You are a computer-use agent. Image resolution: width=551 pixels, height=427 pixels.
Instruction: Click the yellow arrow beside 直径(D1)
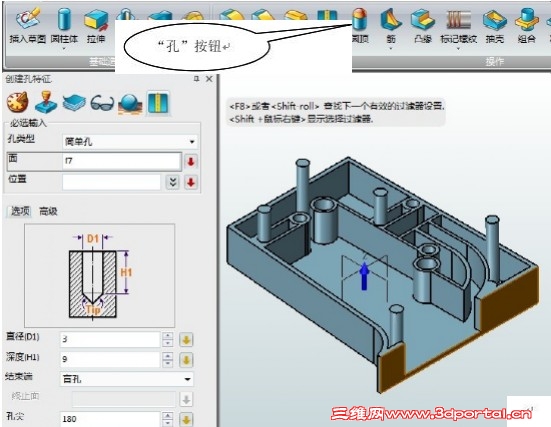[186, 340]
